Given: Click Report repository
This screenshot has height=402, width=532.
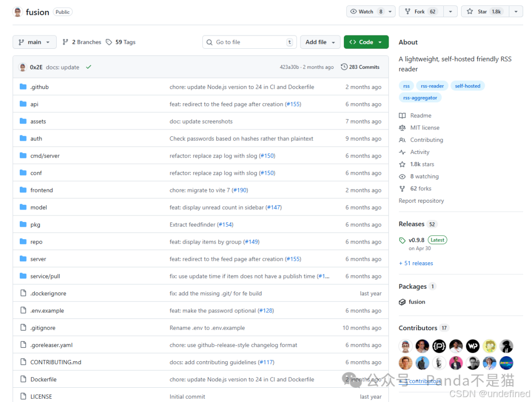Looking at the screenshot, I should 421,201.
